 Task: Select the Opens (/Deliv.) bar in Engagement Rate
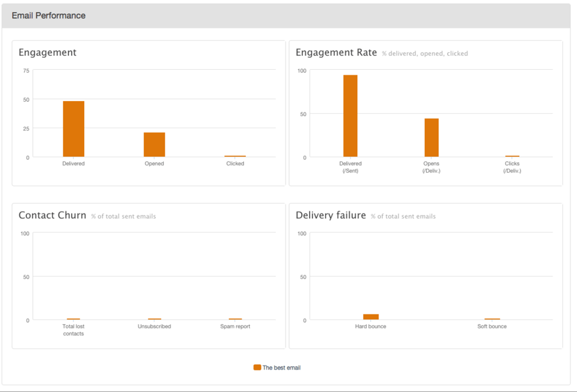pos(432,138)
